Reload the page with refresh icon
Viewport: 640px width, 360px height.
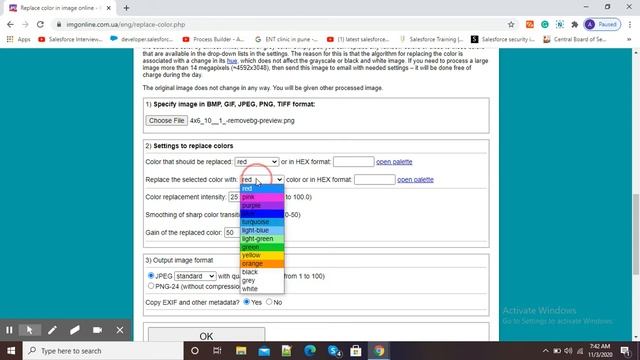[x=40, y=24]
